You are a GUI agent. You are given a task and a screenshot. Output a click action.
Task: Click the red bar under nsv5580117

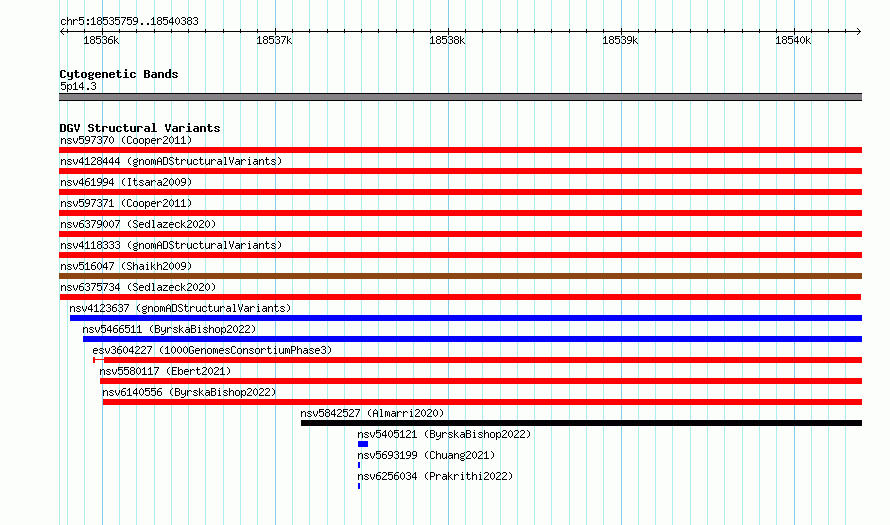pos(481,381)
